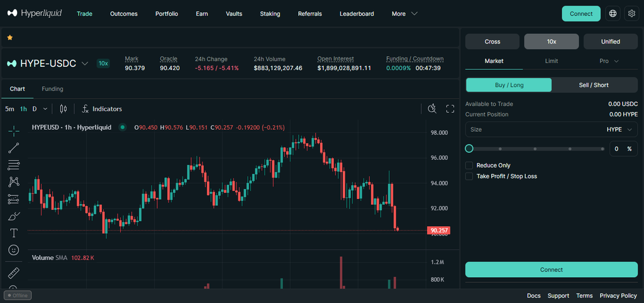This screenshot has width=644, height=303.
Task: Open the Leaderboard nav item
Action: [x=357, y=14]
